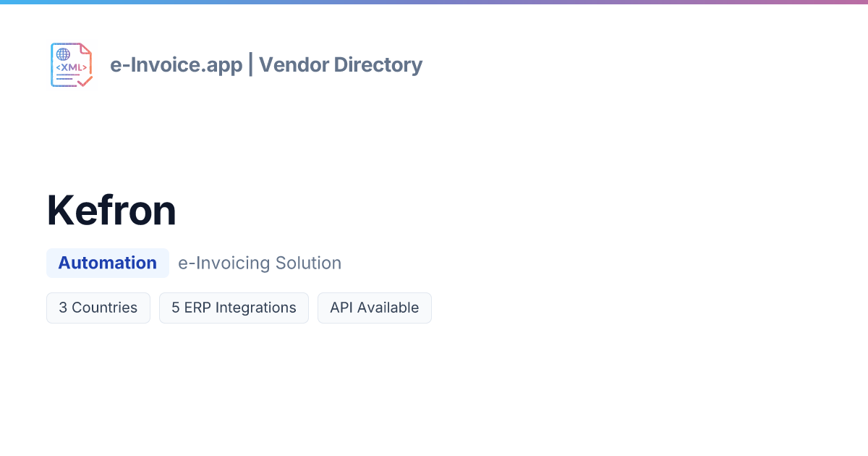868x456 pixels.
Task: Click the 3 Countries tag
Action: tap(98, 308)
